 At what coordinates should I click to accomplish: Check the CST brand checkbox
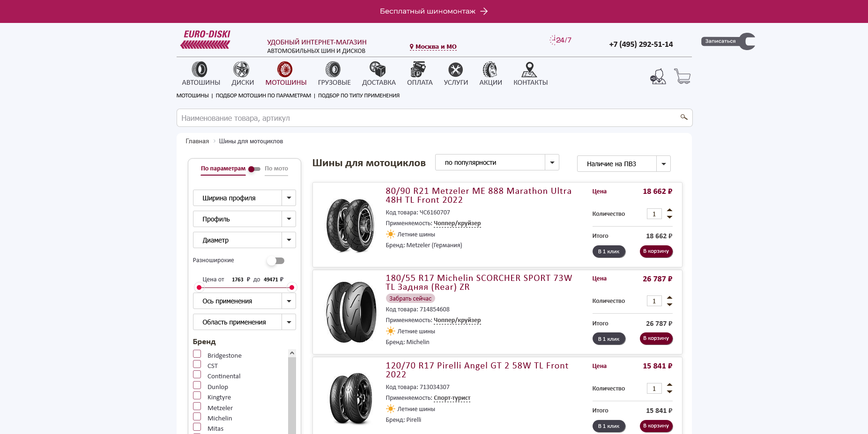pyautogui.click(x=197, y=364)
